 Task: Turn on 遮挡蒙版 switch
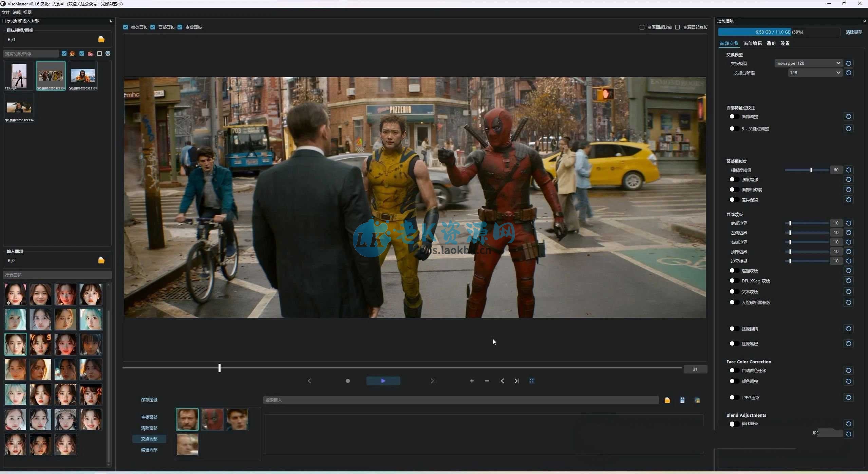[734, 271]
